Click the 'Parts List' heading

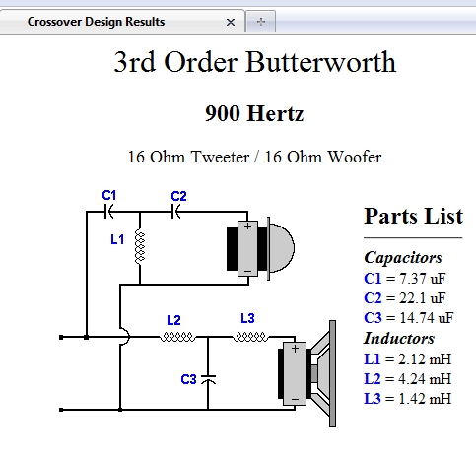click(414, 216)
